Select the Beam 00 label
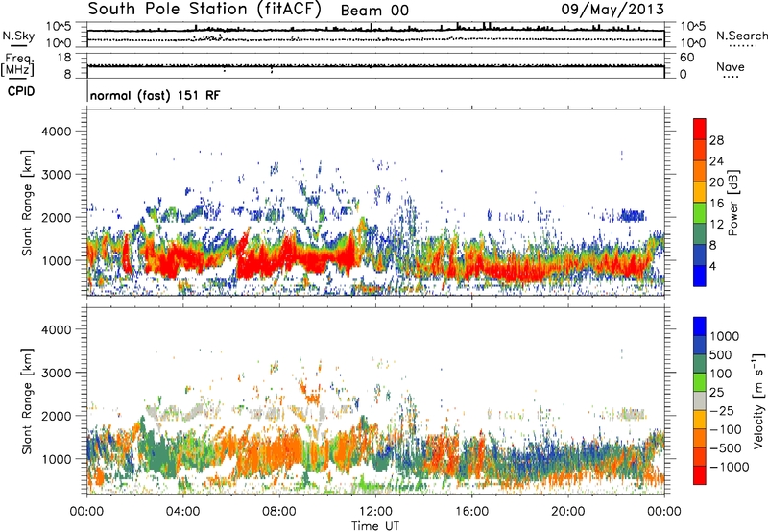Image resolution: width=768 pixels, height=532 pixels. (374, 11)
